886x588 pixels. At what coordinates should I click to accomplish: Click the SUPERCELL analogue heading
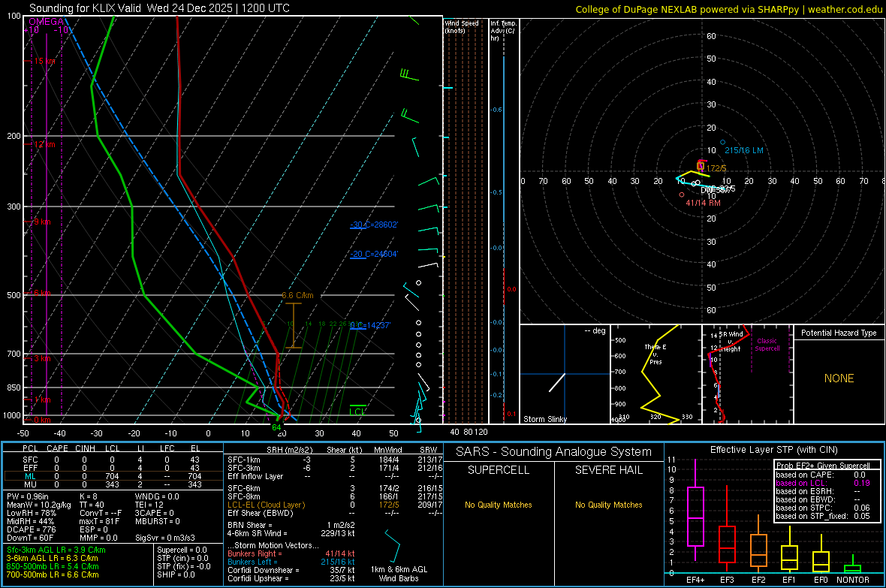tap(499, 470)
